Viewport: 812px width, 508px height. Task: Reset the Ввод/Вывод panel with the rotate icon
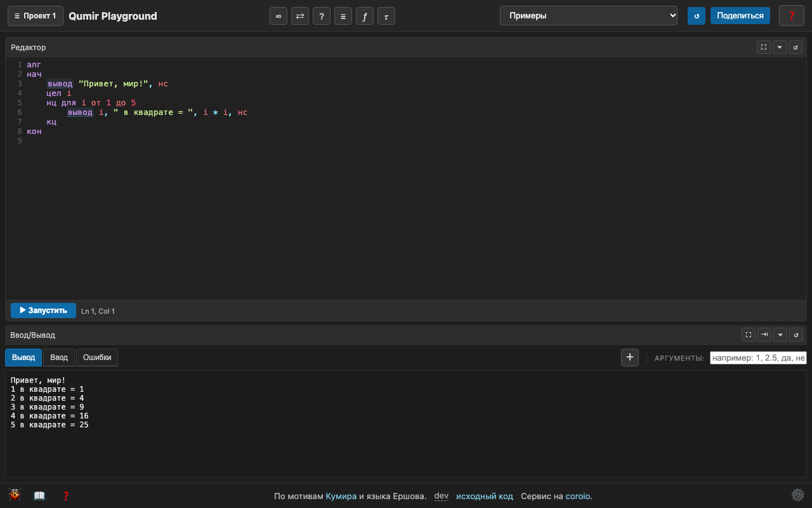[796, 335]
